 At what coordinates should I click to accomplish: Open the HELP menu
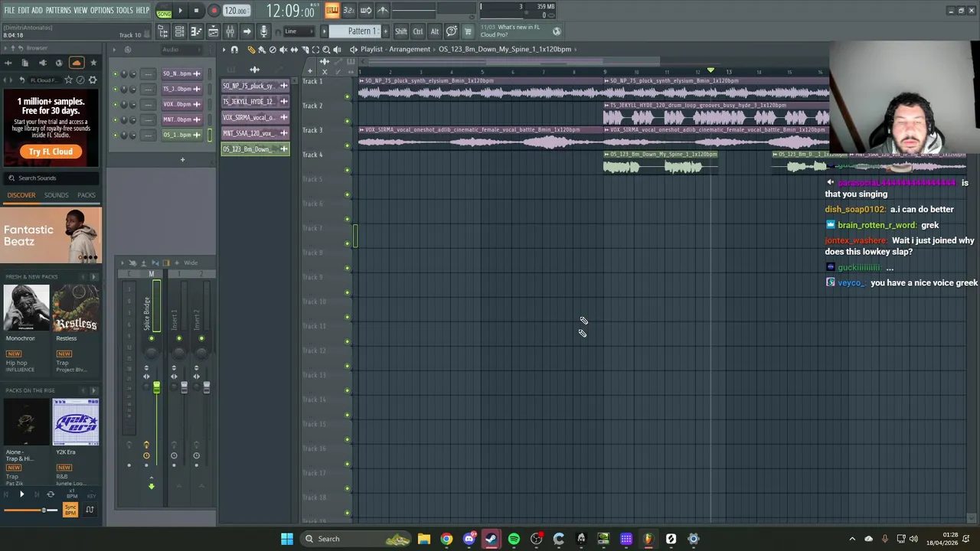(x=142, y=10)
